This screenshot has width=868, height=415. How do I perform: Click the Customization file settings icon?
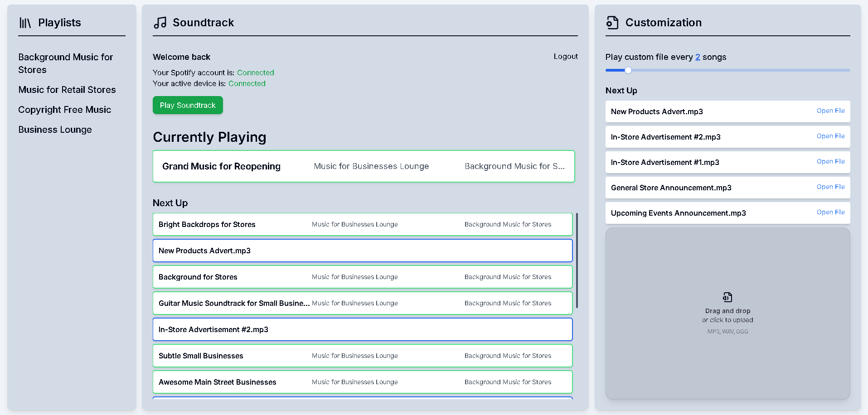pyautogui.click(x=612, y=23)
